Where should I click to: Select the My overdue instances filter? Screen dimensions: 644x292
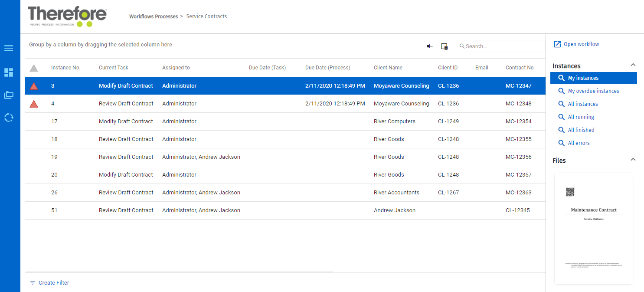tap(594, 91)
